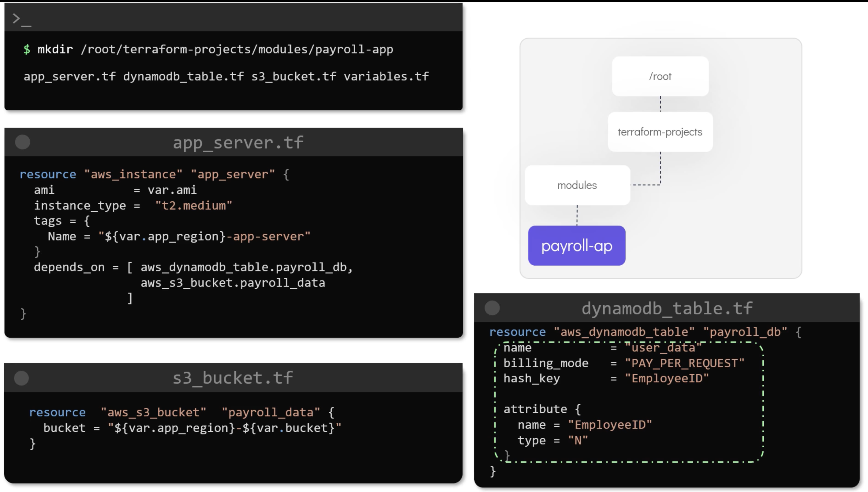Click the dynamodb_table.tf panel title

point(667,308)
